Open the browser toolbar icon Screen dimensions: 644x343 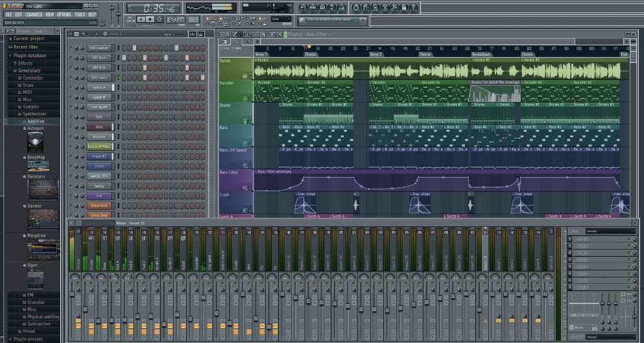(332, 7)
